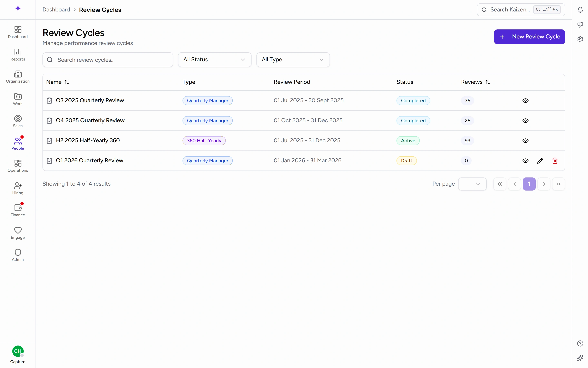
Task: Click 360 Half-Yearly type badge
Action: click(204, 141)
